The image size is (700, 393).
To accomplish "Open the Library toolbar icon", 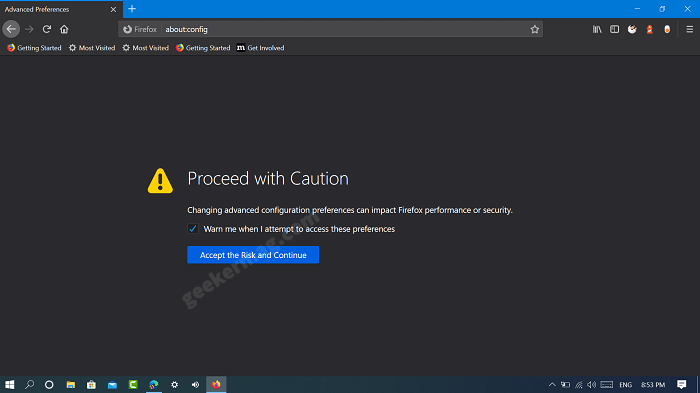I will (x=597, y=29).
